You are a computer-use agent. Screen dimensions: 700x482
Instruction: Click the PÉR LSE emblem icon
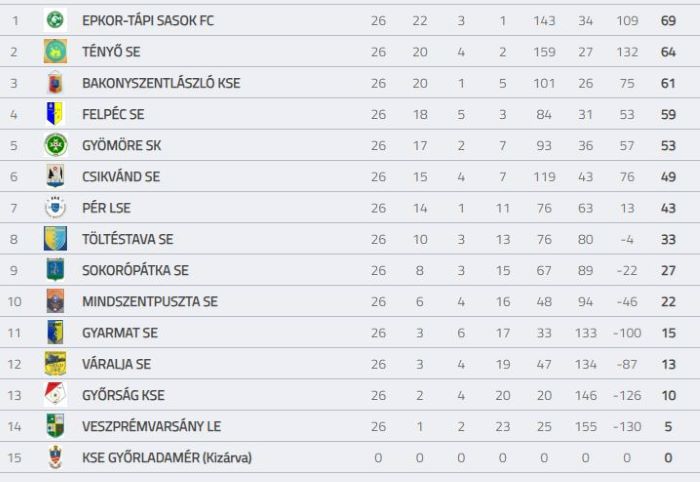(55, 208)
